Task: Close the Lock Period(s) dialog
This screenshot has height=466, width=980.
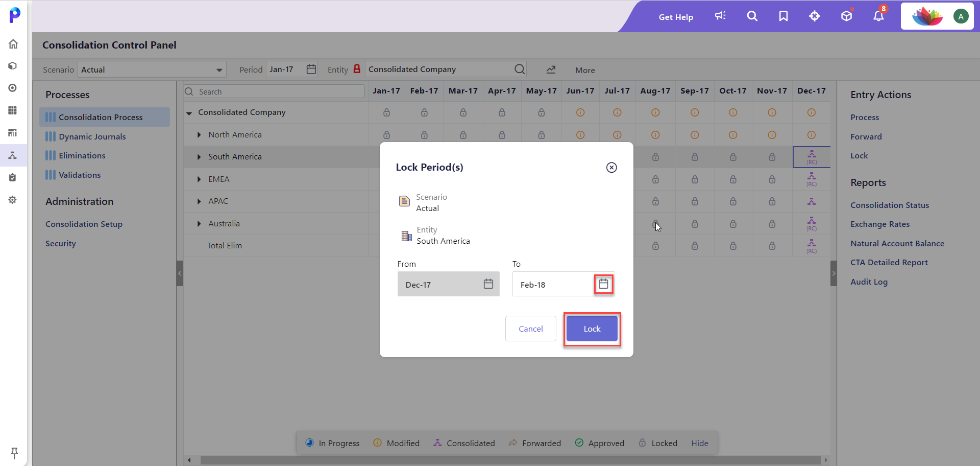Action: coord(611,168)
